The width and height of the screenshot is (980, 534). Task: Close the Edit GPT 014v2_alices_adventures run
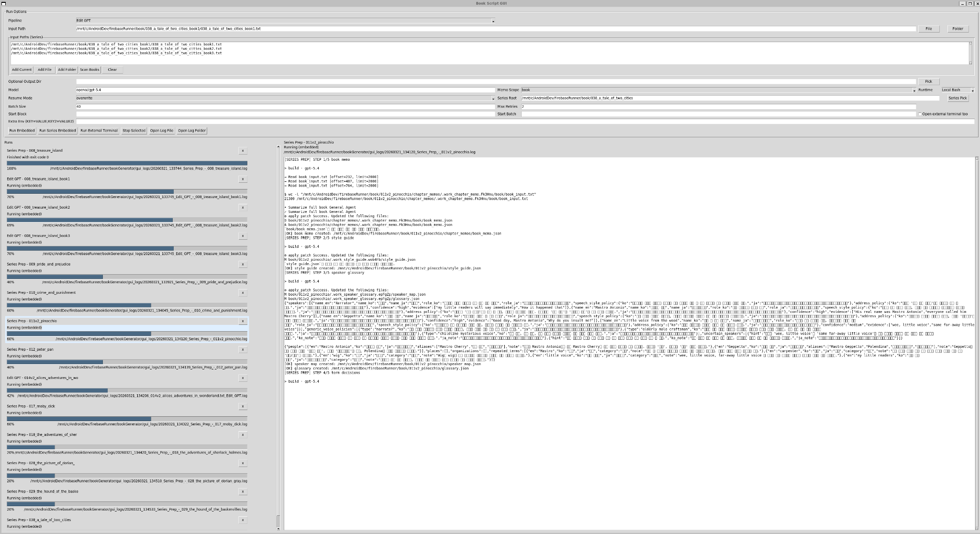(x=243, y=378)
